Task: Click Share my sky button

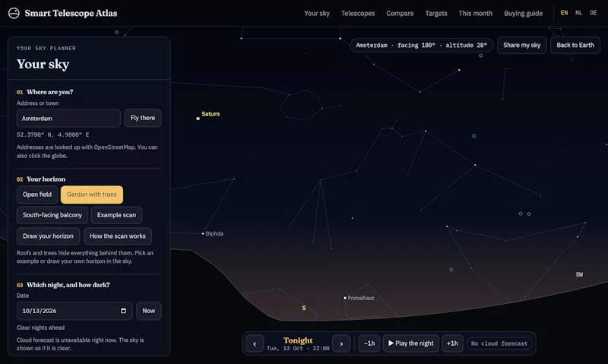Action: (x=522, y=46)
